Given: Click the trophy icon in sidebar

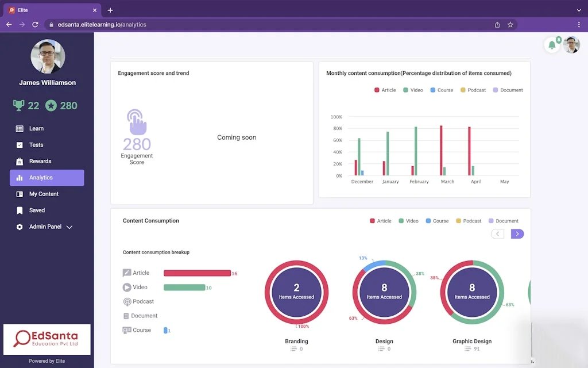Looking at the screenshot, I should [x=19, y=105].
